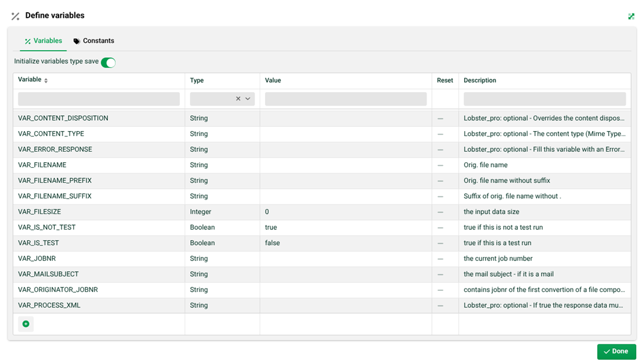
Task: Select the VAR_MAILSUBJECT variable name
Action: [48, 274]
